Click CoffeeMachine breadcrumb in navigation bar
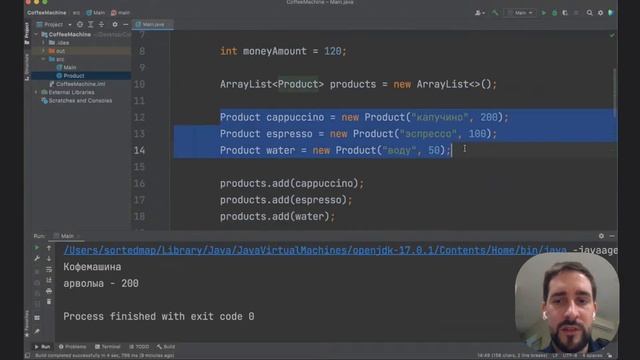 (47, 13)
